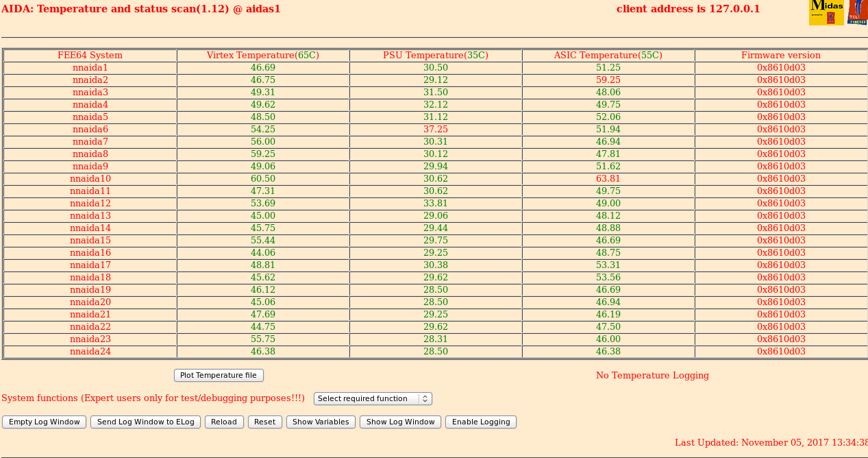The height and width of the screenshot is (458, 868).
Task: Click the TCL Powered icon
Action: click(x=856, y=12)
